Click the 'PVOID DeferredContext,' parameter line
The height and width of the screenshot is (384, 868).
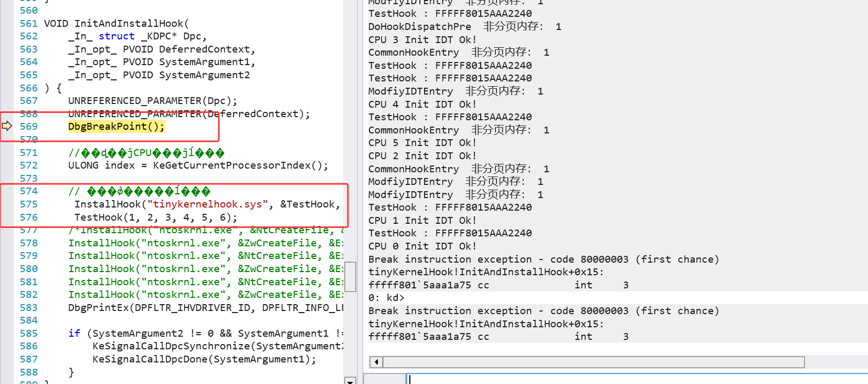click(162, 49)
